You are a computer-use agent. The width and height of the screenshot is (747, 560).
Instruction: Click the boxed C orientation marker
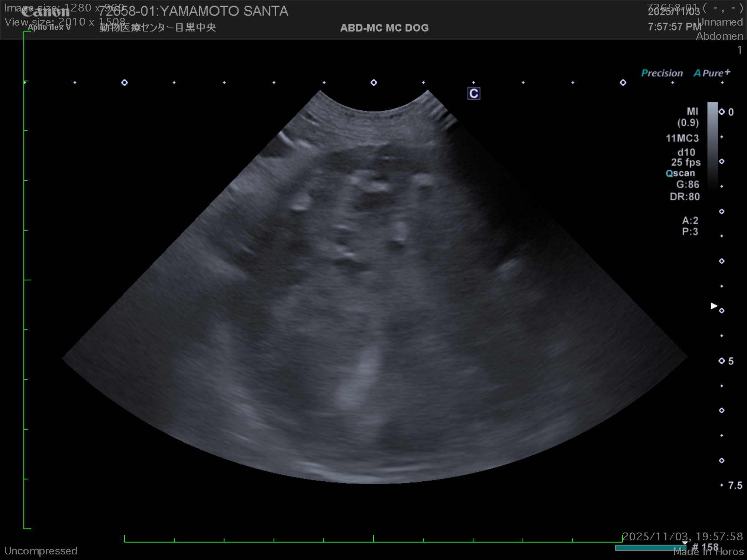click(x=473, y=93)
